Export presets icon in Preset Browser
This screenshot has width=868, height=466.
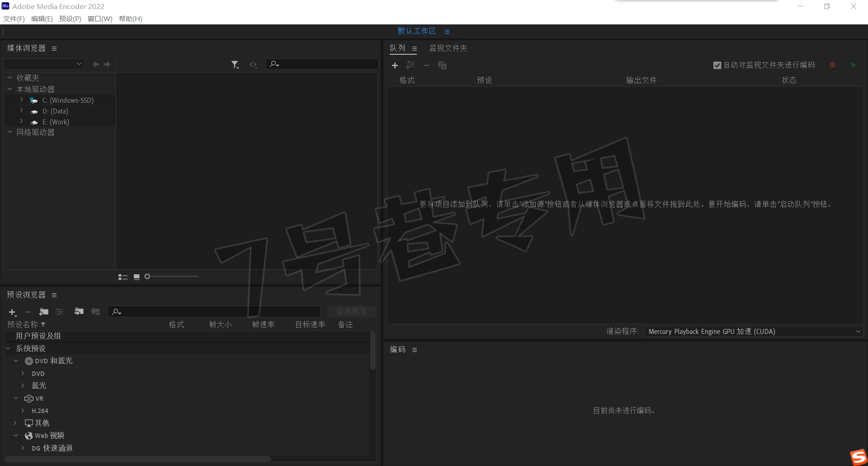point(95,311)
